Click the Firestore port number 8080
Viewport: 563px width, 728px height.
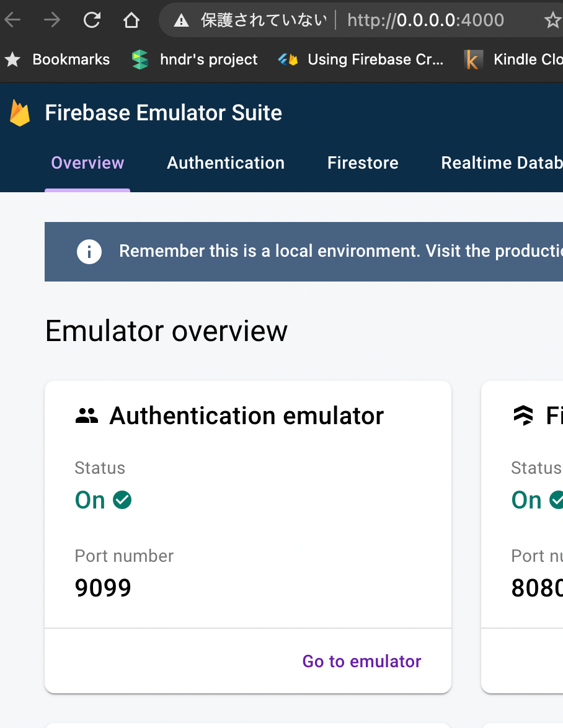[x=536, y=588]
